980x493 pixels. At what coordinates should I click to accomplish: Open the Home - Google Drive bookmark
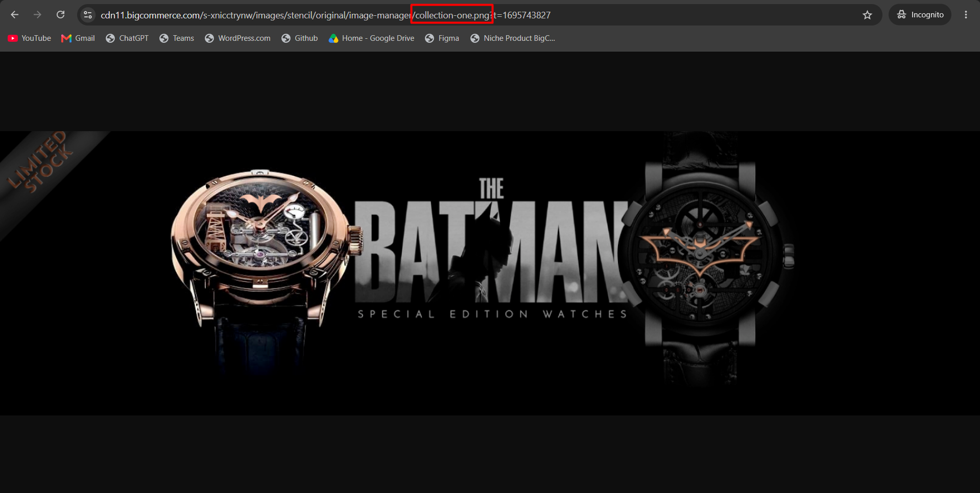pyautogui.click(x=372, y=38)
